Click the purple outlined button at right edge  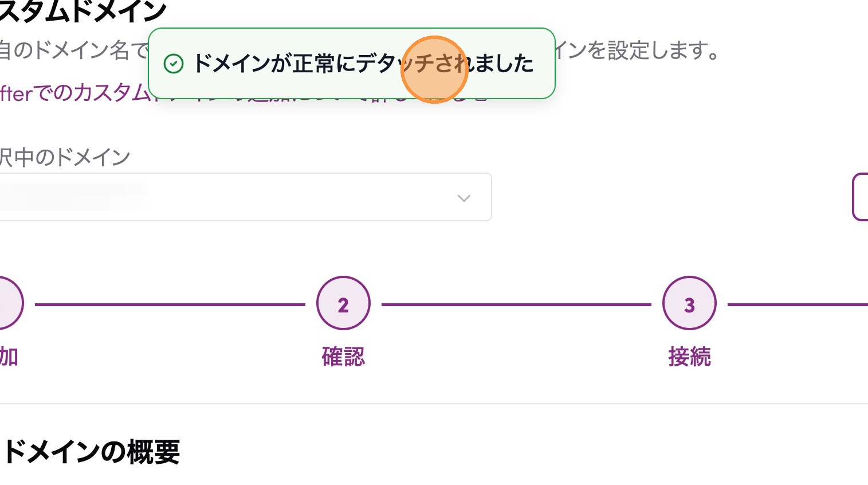pos(861,197)
